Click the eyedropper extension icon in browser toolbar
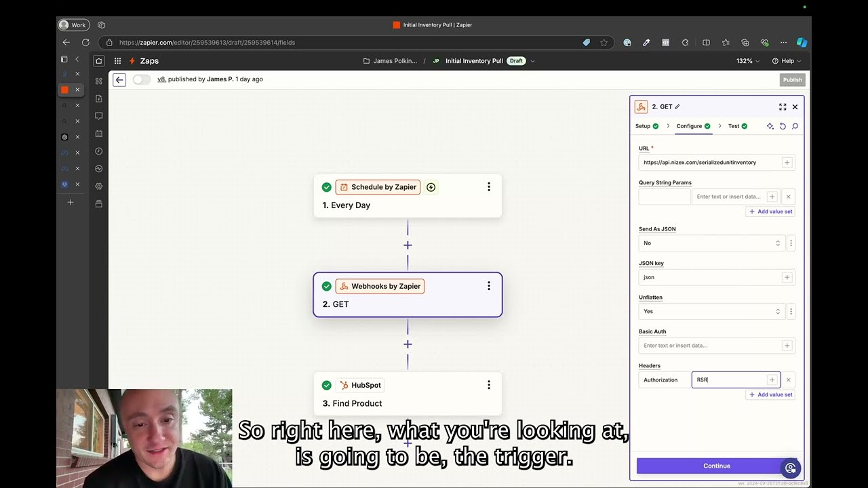 (646, 42)
